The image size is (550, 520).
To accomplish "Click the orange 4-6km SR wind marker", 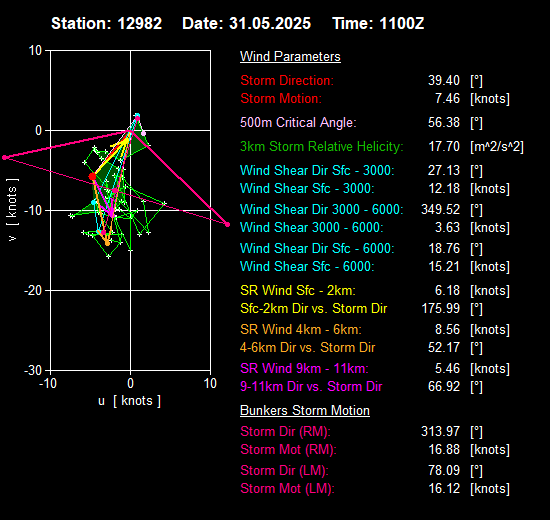I will (x=107, y=243).
